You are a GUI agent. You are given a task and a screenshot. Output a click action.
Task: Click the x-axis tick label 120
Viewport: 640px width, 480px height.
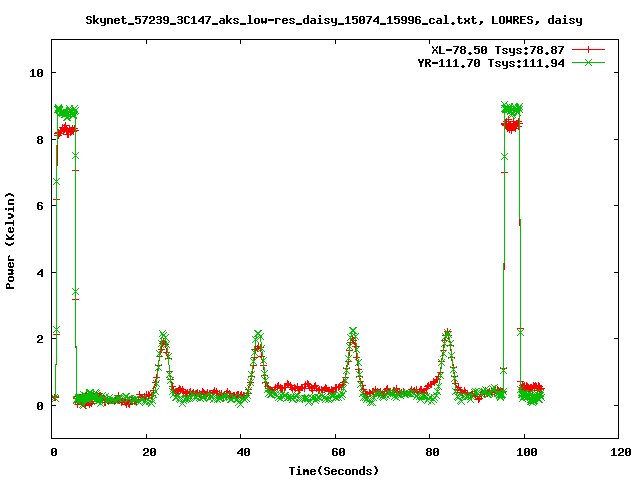[x=621, y=452]
